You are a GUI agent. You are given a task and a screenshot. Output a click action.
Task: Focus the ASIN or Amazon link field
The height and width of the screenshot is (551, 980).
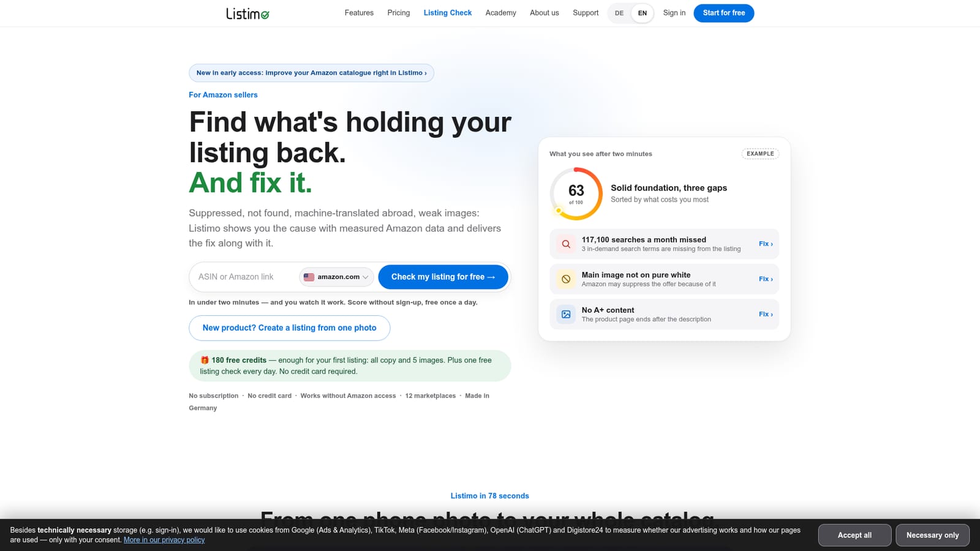click(245, 277)
